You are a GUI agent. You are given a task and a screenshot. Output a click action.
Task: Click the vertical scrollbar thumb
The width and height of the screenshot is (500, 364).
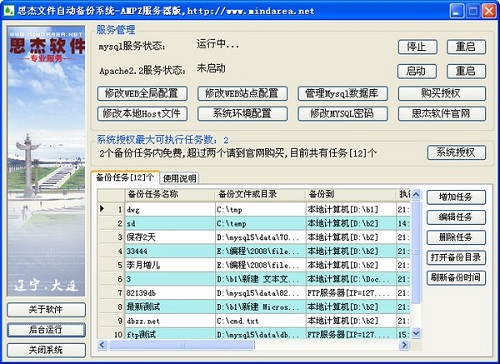point(416,252)
